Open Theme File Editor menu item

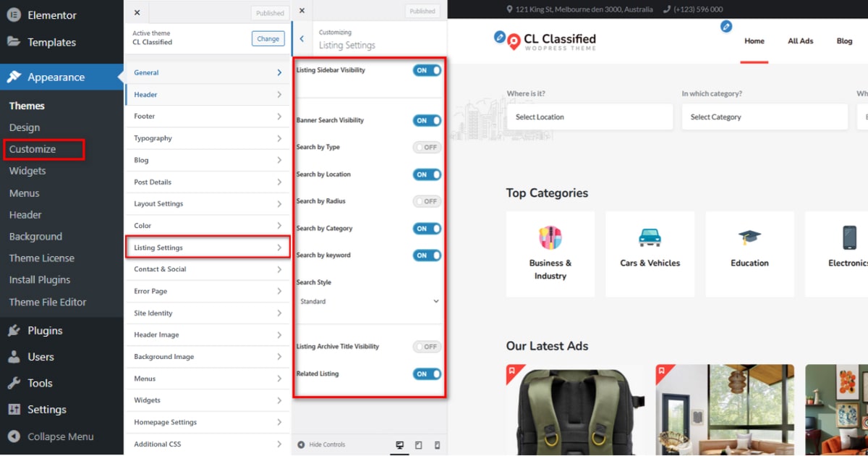coord(48,302)
